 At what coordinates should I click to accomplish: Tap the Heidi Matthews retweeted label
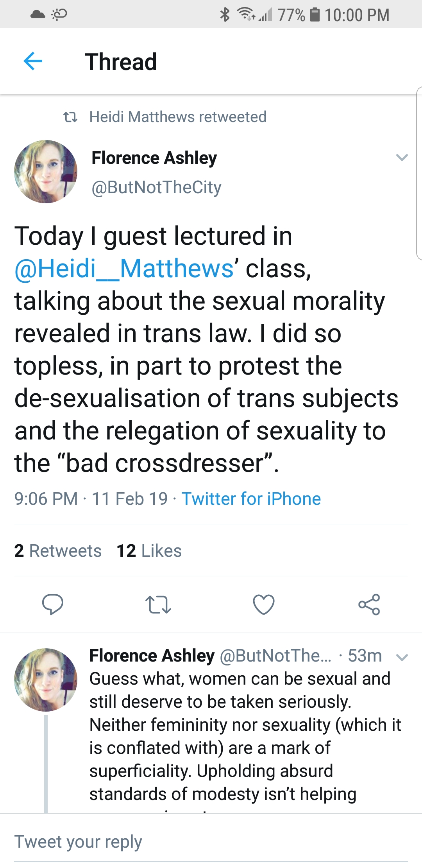tap(178, 117)
